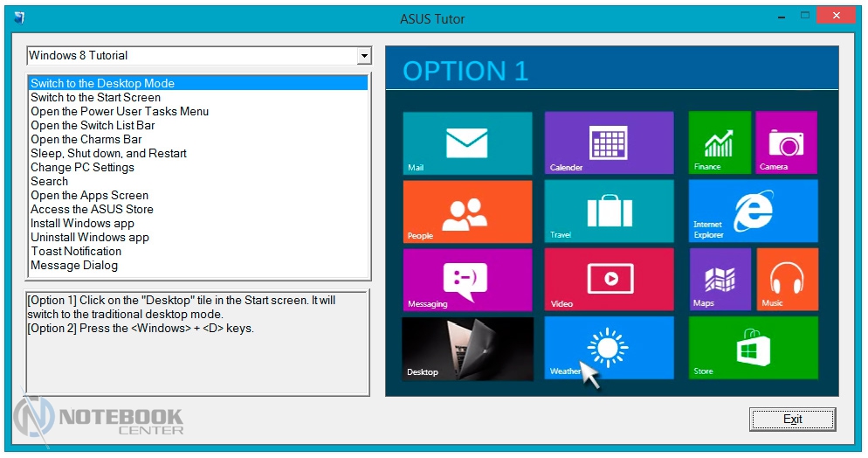Screen dimensions: 868x458
Task: Select Access the ASUS Store entry
Action: tap(92, 210)
